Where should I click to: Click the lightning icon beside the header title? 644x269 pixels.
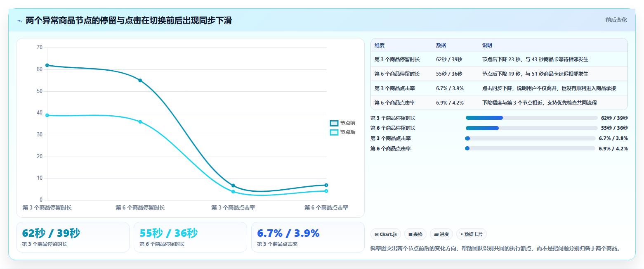pos(19,21)
